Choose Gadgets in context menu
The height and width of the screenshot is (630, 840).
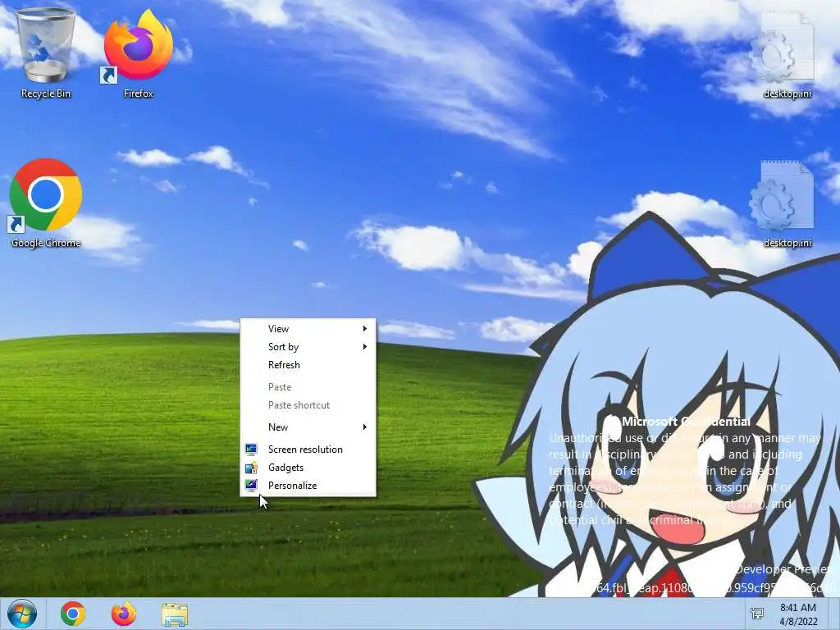[x=308, y=467]
